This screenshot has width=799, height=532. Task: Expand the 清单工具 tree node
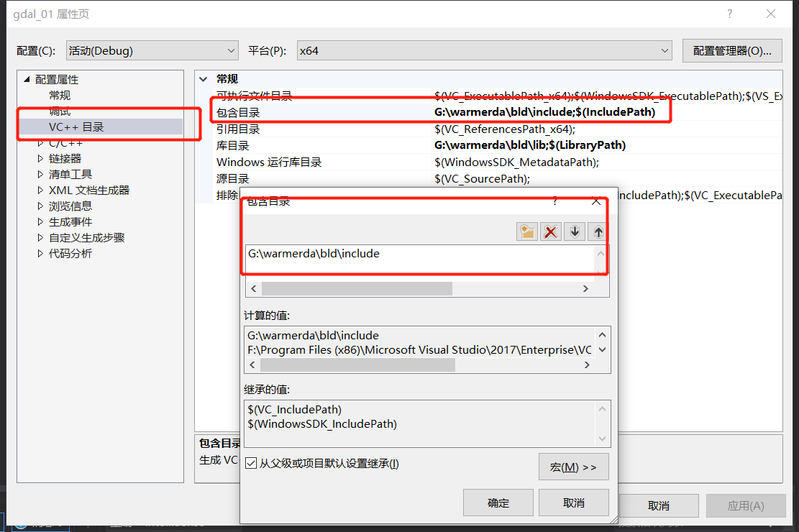click(x=40, y=174)
